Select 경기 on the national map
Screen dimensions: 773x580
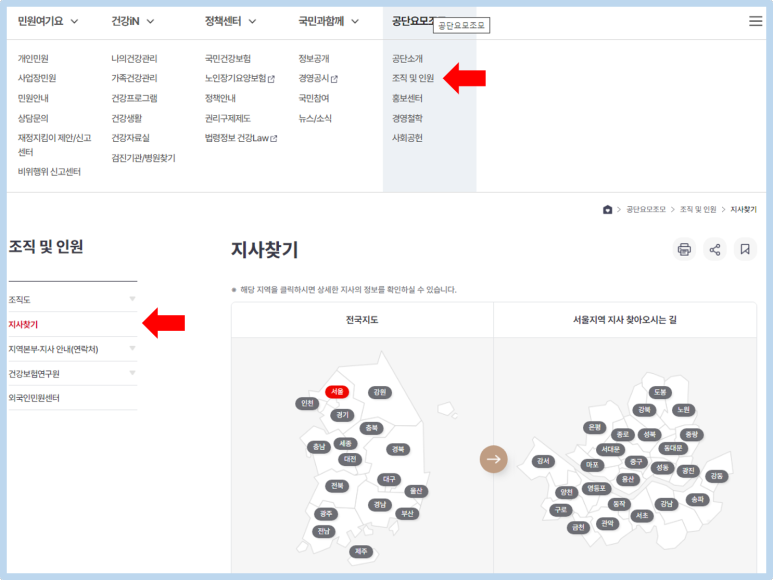[342, 415]
